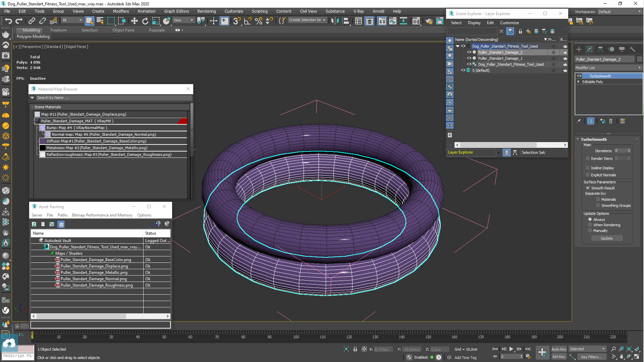The width and height of the screenshot is (644, 362).
Task: Open selection filter All dropdown
Action: click(x=72, y=20)
